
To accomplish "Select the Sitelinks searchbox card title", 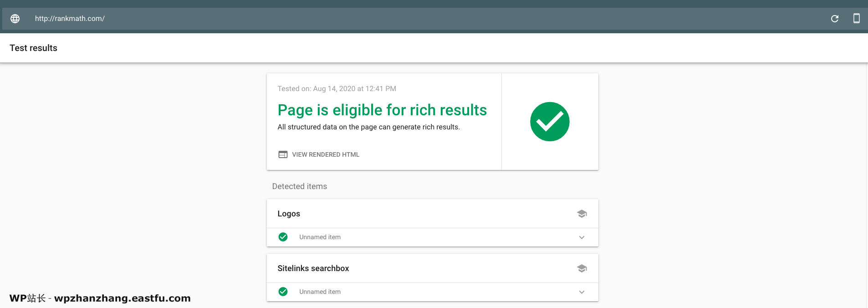I will pos(313,268).
